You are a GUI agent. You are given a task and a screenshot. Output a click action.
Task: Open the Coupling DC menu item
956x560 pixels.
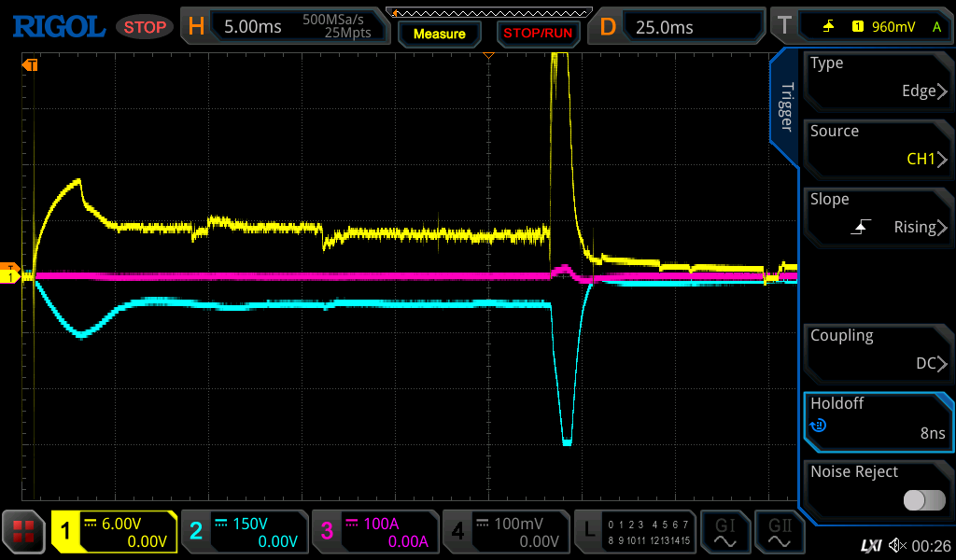[x=878, y=350]
